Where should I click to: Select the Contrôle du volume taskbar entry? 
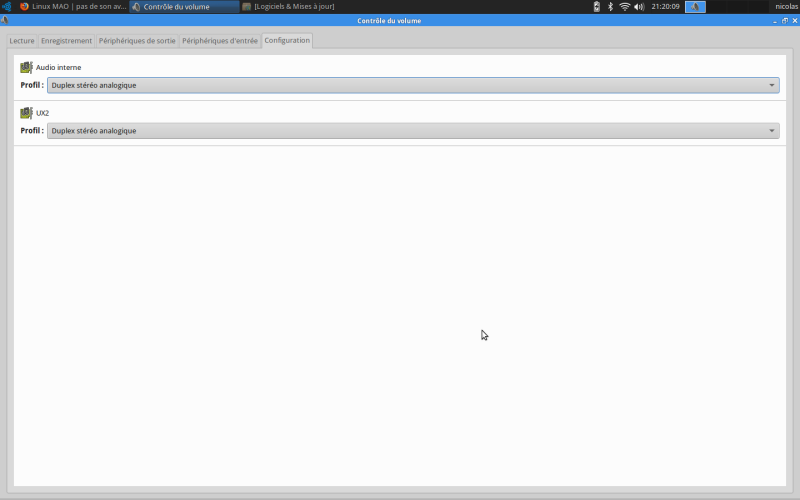(184, 7)
